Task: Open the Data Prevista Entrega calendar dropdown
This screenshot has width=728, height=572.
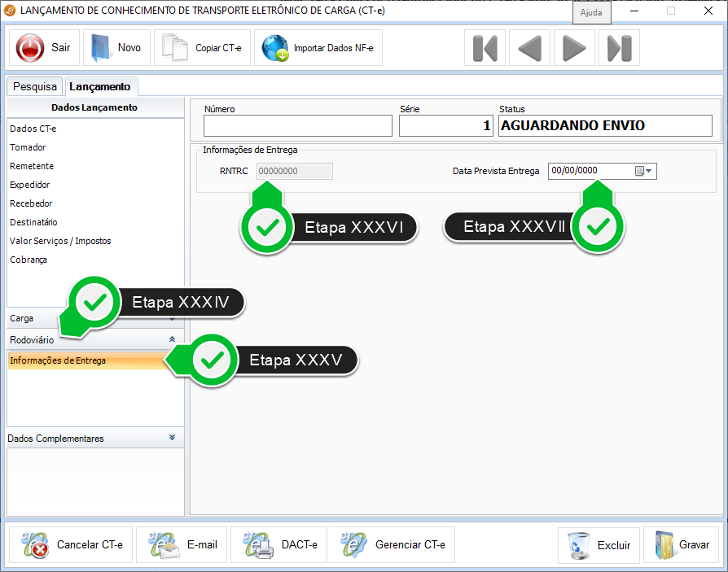Action: point(643,171)
